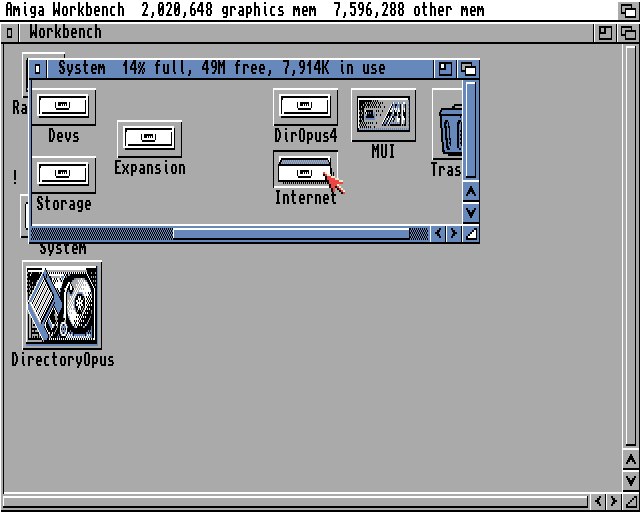Click Workbench window scroll up arrow

click(631, 461)
